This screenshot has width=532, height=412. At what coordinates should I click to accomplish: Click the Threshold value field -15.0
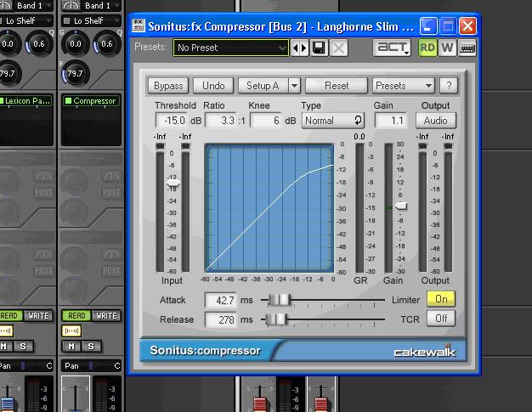(171, 121)
